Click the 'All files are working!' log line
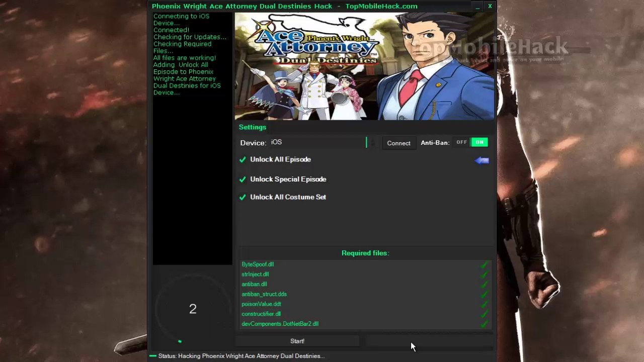644x362 pixels. pyautogui.click(x=185, y=58)
